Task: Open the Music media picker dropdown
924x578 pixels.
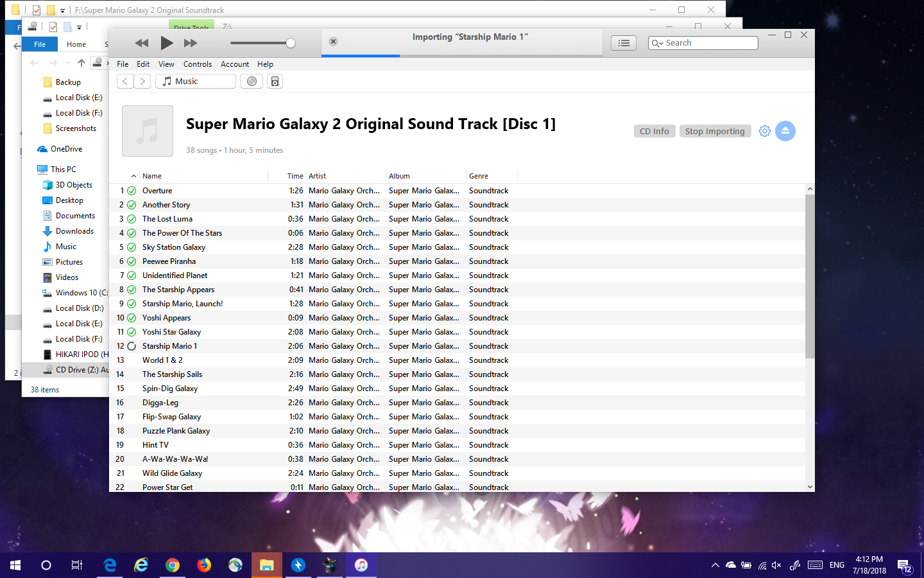Action: tap(196, 82)
